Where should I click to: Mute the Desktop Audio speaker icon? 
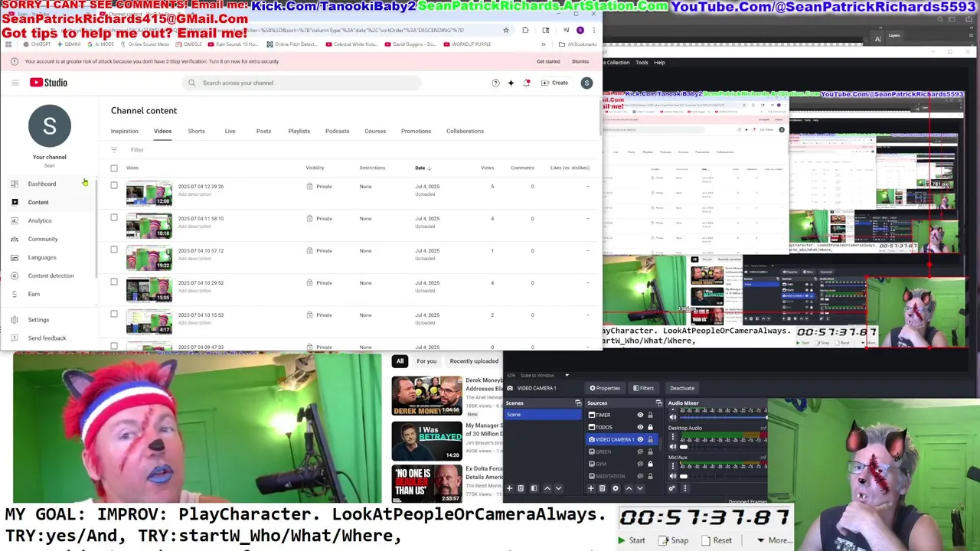tap(673, 447)
